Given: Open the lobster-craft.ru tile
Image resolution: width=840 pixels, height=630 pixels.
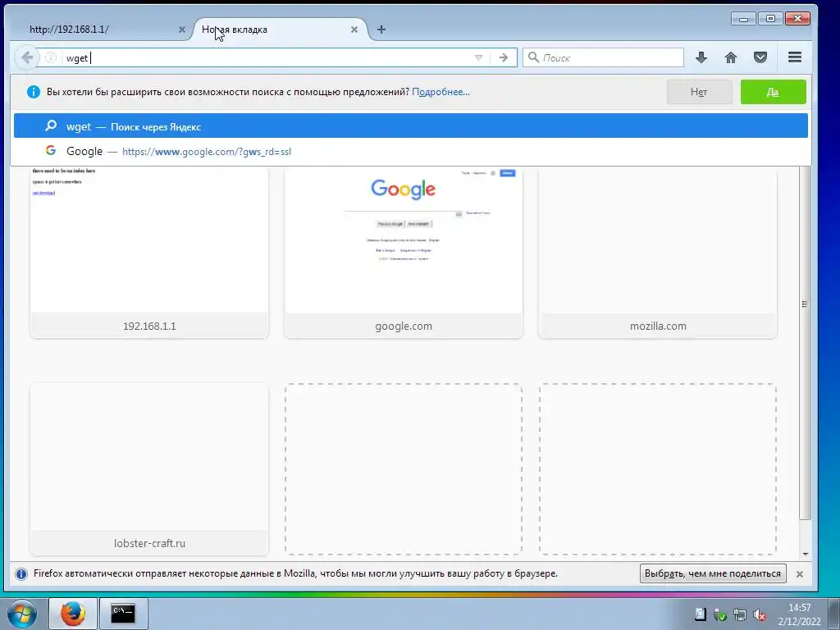Looking at the screenshot, I should click(149, 468).
